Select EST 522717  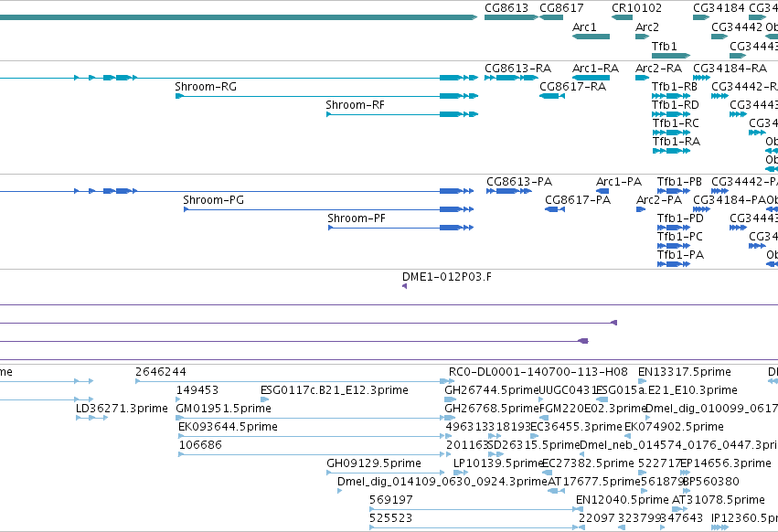pyautogui.click(x=643, y=473)
